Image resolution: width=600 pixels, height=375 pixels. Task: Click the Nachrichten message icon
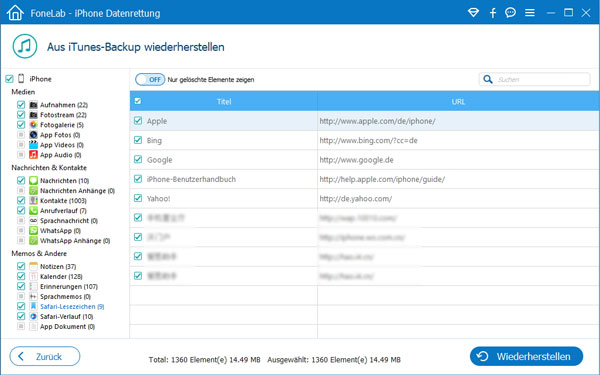33,180
